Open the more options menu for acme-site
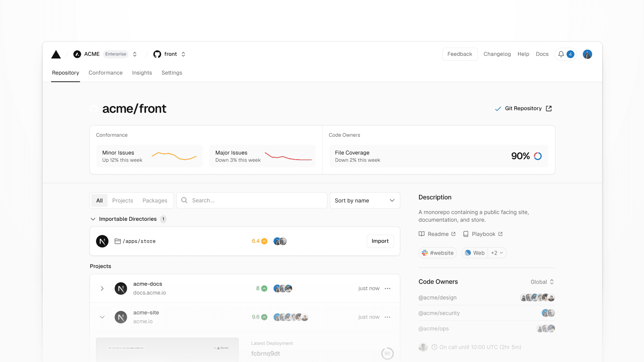The image size is (644, 362). point(388,317)
